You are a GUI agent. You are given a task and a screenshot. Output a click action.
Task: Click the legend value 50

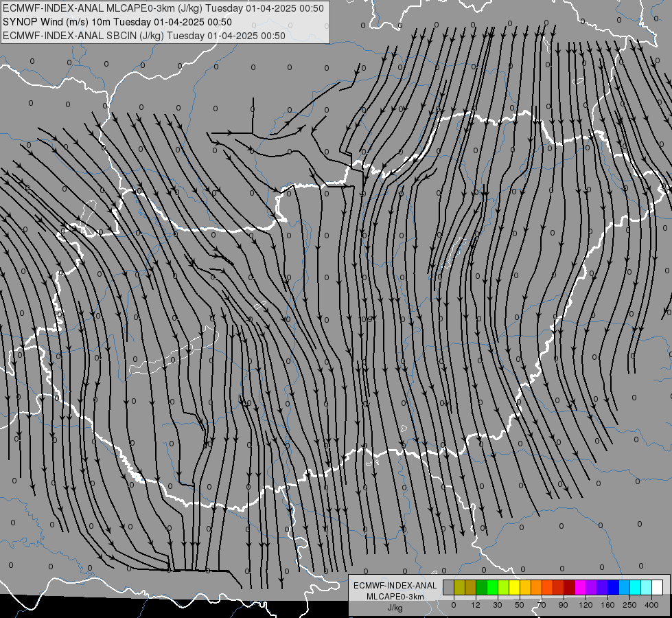click(x=519, y=605)
